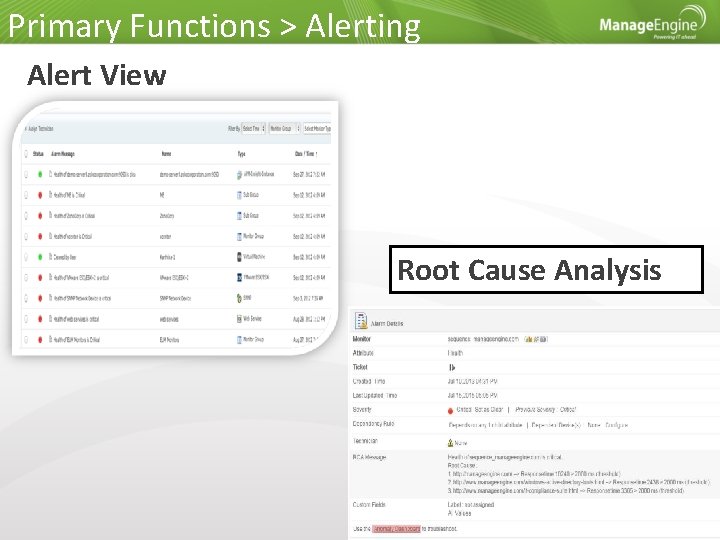Click the Alarm Details header icon

click(361, 321)
